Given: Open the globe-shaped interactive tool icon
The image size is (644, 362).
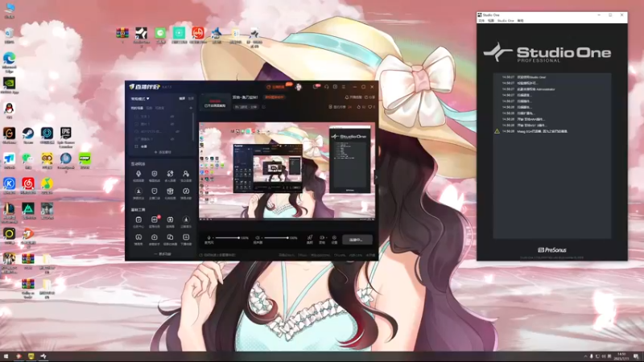Looking at the screenshot, I should pyautogui.click(x=170, y=175).
